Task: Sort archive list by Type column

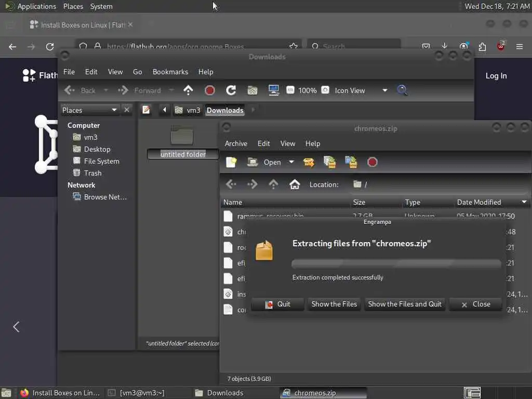Action: [428, 202]
